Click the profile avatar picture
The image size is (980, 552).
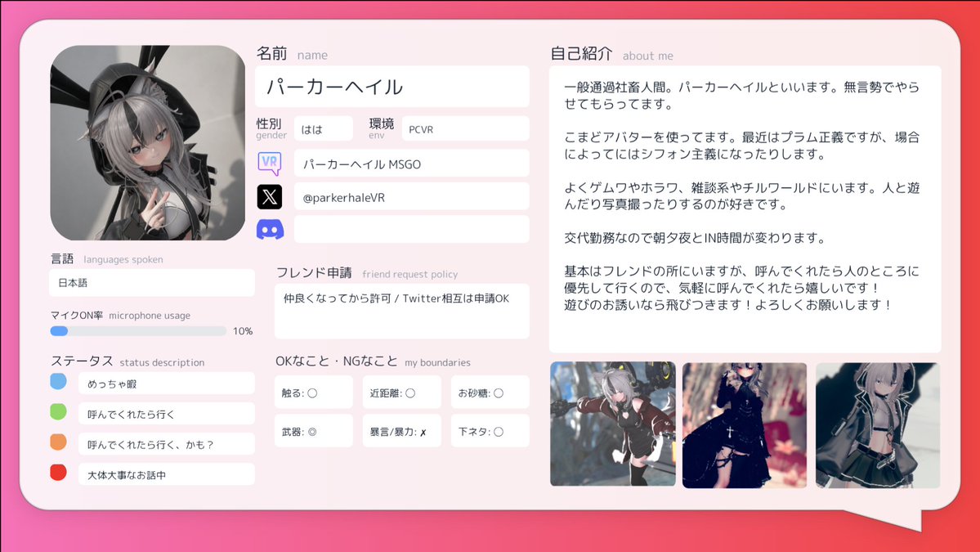click(147, 142)
